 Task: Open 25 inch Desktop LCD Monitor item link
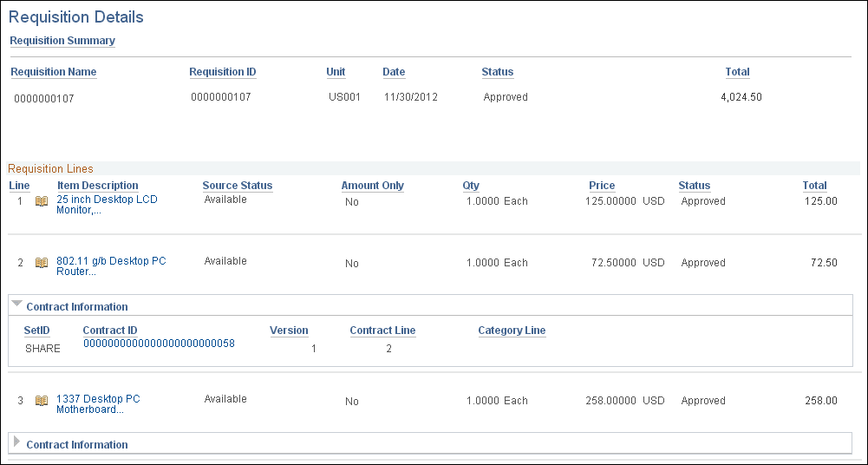pyautogui.click(x=107, y=205)
